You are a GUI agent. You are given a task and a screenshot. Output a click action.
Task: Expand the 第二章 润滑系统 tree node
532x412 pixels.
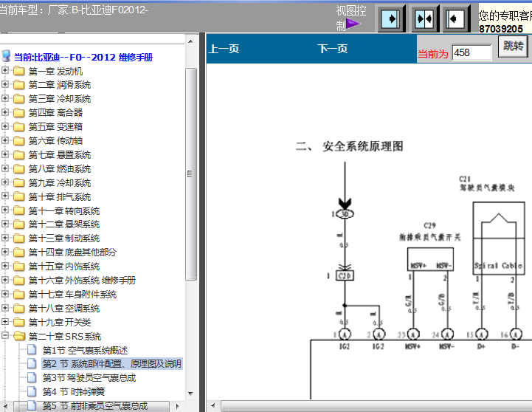[x=5, y=84]
